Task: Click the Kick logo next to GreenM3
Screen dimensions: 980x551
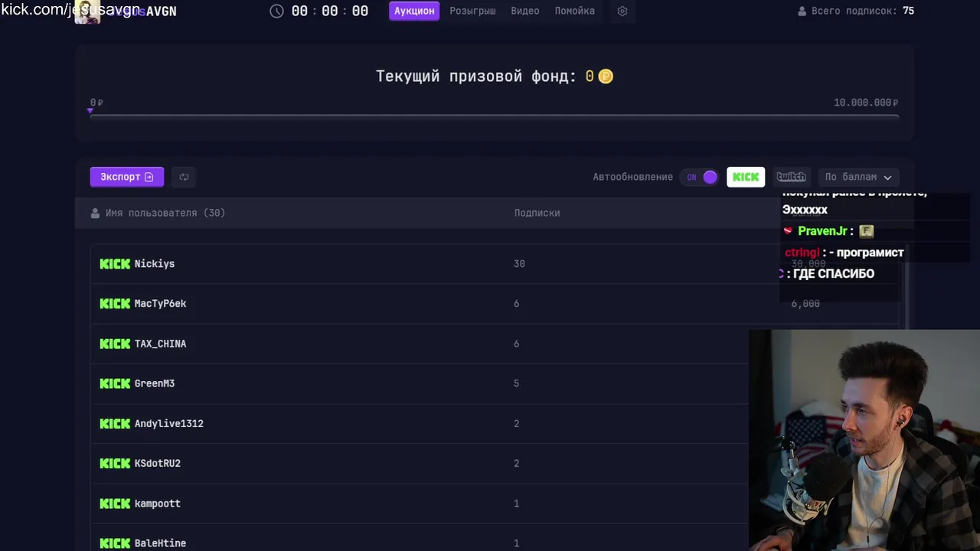Action: pos(115,383)
